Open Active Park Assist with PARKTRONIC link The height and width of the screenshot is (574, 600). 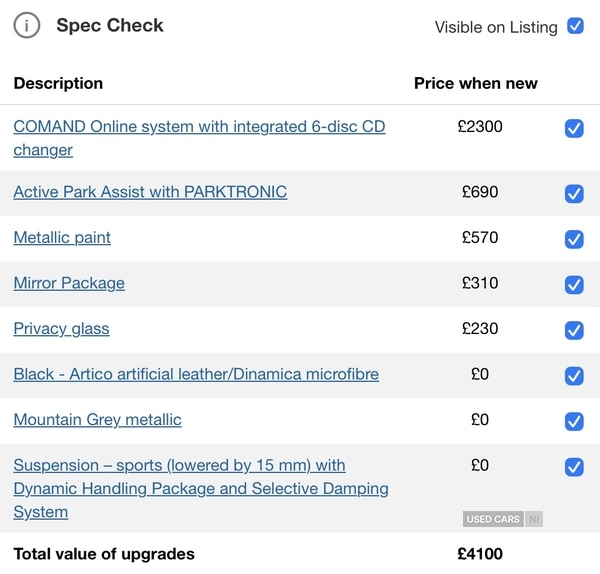[x=150, y=192]
